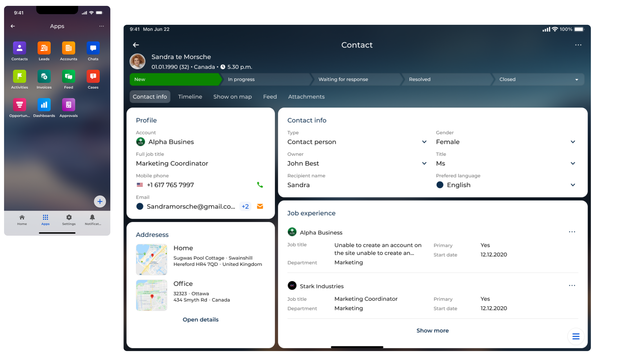Viewport: 644px width, 356px height.
Task: Click the Open details link
Action: 200,319
